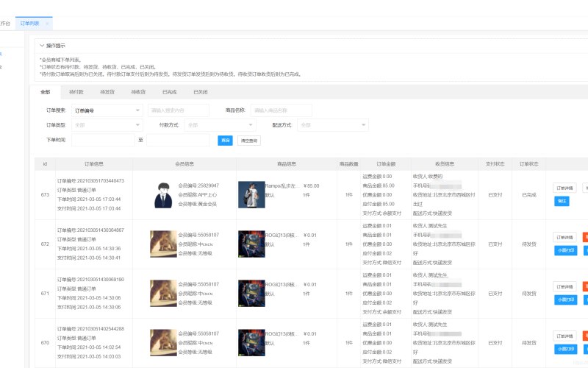Open the ROG product image in order 671
The width and height of the screenshot is (588, 368).
click(x=251, y=294)
